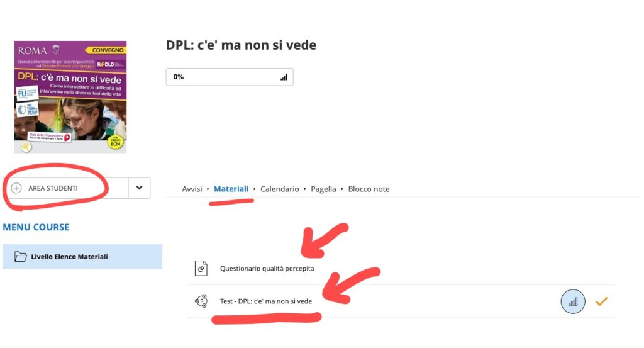
Task: Click the folder icon in Livello Elenco Materiali
Action: (21, 257)
